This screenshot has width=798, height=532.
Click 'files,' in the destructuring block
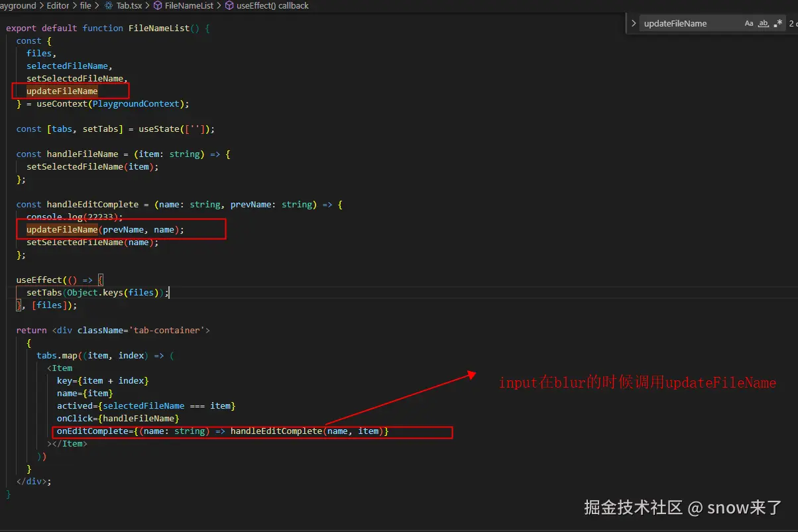(x=42, y=53)
